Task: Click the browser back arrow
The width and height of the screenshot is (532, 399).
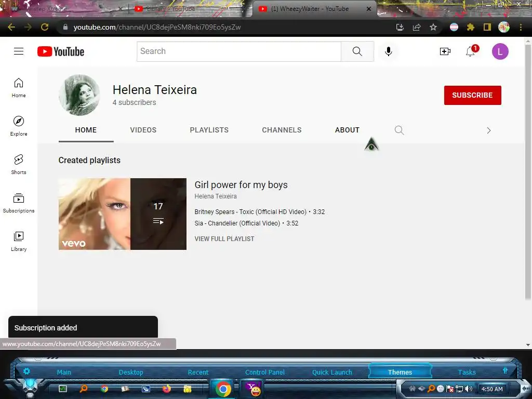Action: point(11,27)
